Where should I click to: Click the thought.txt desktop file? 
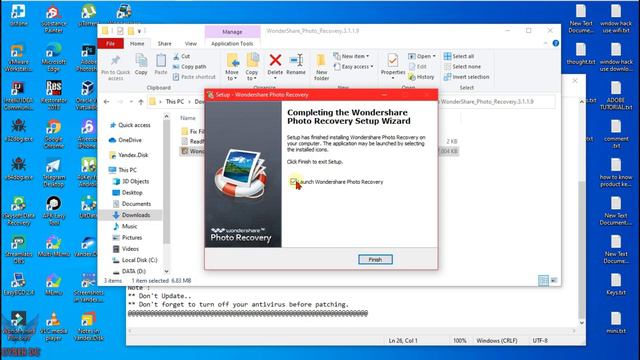pos(581,54)
